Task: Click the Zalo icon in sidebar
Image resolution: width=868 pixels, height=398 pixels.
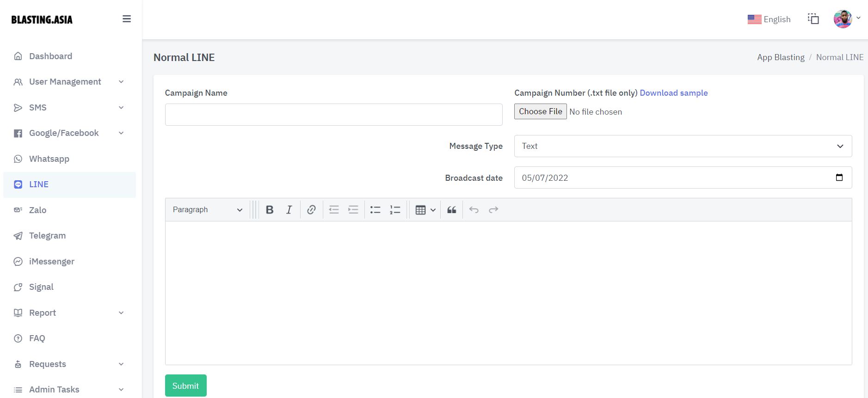Action: [x=18, y=210]
